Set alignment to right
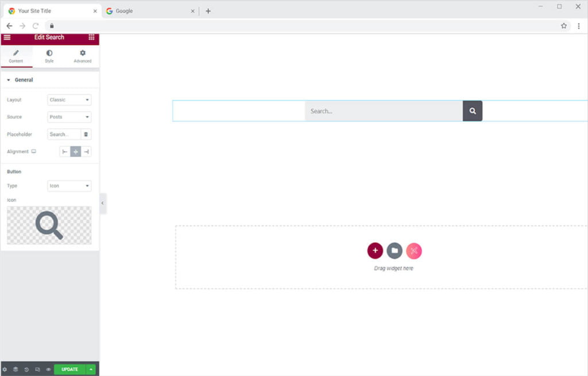588x376 pixels. 86,152
